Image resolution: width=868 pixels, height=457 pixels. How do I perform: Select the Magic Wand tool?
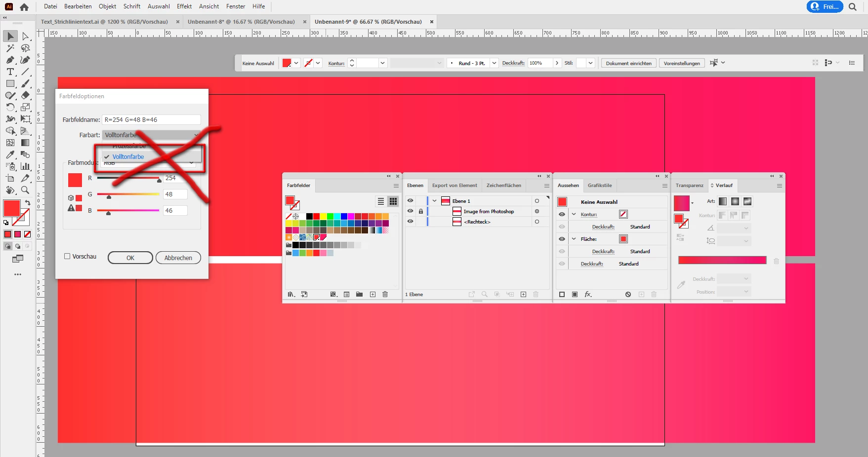(x=10, y=48)
